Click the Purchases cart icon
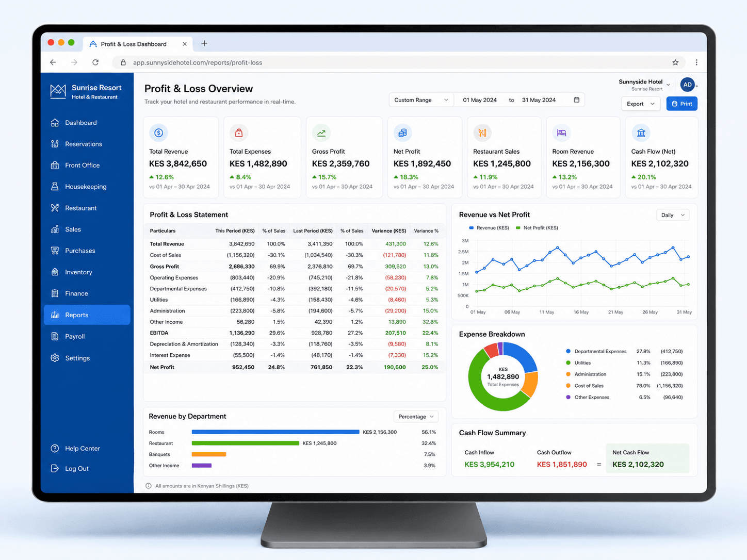The image size is (747, 560). (55, 251)
